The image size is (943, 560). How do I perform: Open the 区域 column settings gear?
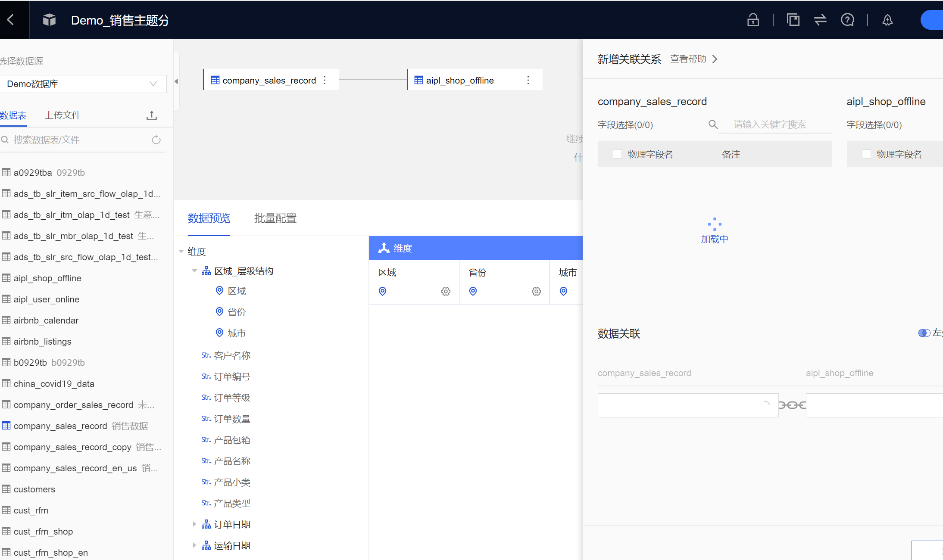click(446, 292)
